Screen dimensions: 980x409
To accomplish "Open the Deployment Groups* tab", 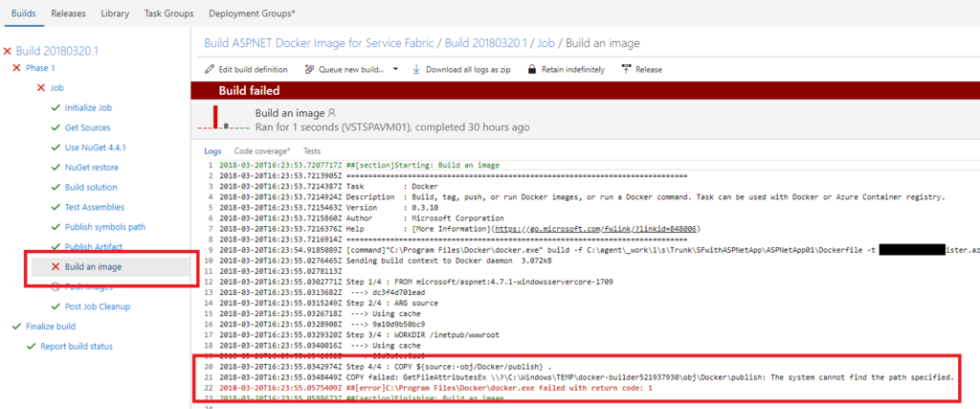I will 253,13.
